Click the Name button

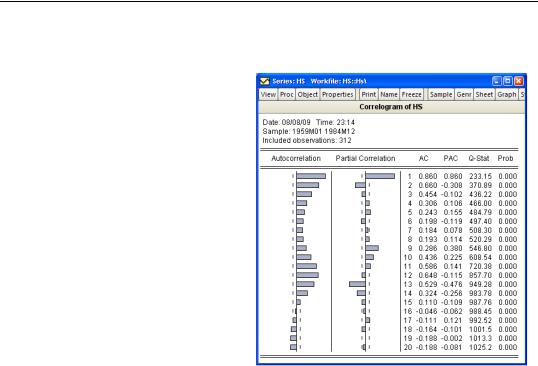click(x=389, y=94)
